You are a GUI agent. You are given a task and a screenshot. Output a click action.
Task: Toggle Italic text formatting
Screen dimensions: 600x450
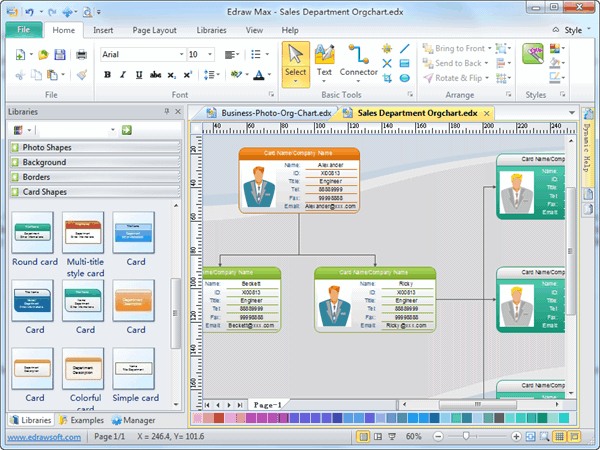tap(124, 75)
